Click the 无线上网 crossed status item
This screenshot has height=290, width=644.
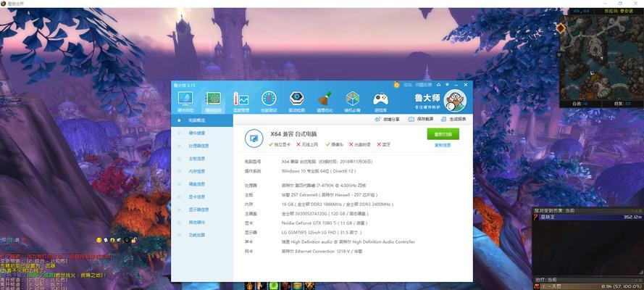pos(307,144)
